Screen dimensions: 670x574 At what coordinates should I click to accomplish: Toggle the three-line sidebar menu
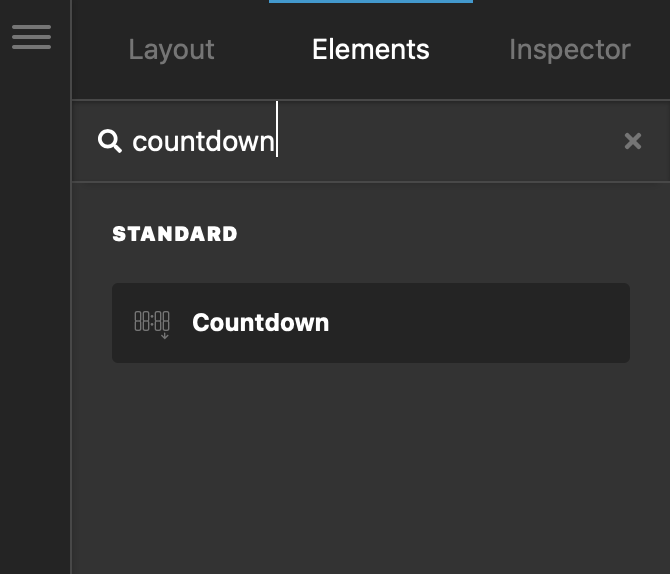pyautogui.click(x=31, y=37)
